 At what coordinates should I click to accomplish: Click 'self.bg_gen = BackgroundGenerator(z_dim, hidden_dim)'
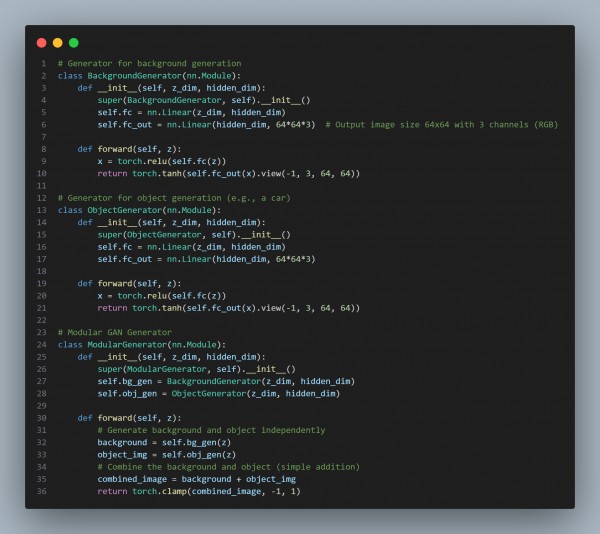click(x=226, y=382)
